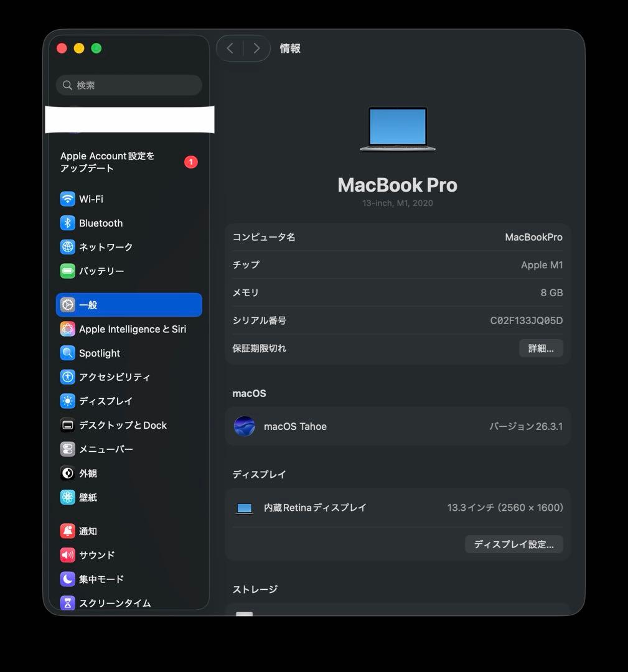
Task: Open サウンド (Sound) settings
Action: [95, 554]
